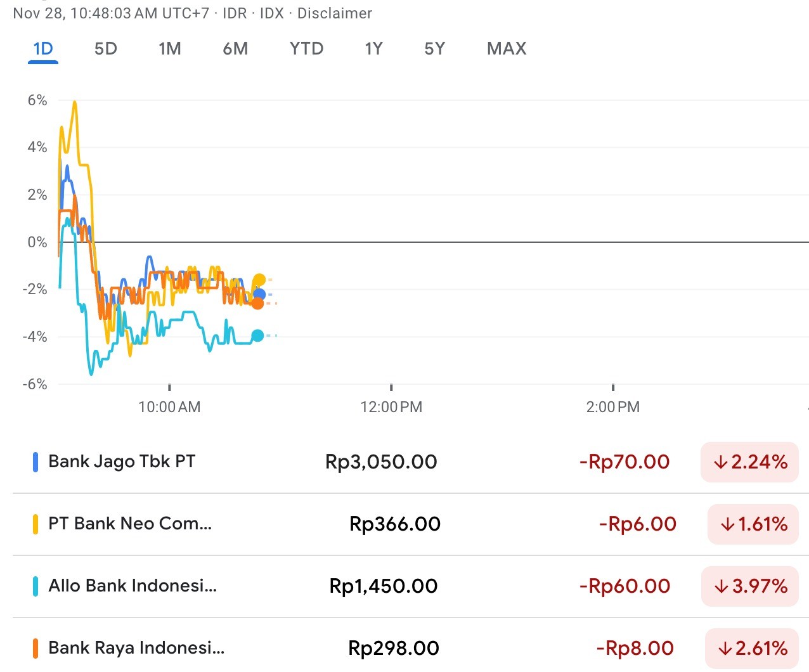View the 5Y chart range
Screen dimensions: 809x672
coord(435,49)
